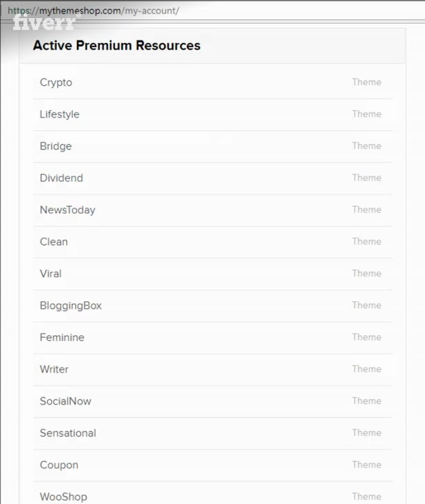Click the Active Premium Resources heading
Viewport: 425px width, 504px height.
[117, 45]
